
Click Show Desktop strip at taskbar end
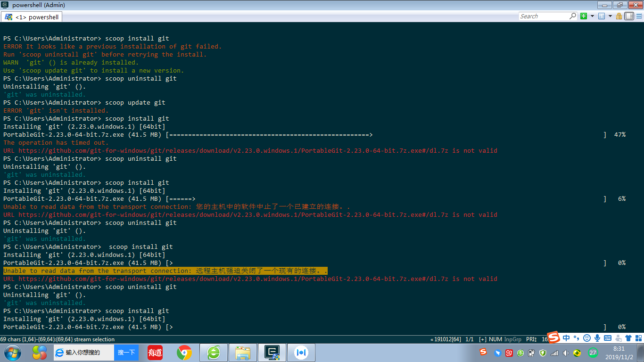(x=641, y=353)
